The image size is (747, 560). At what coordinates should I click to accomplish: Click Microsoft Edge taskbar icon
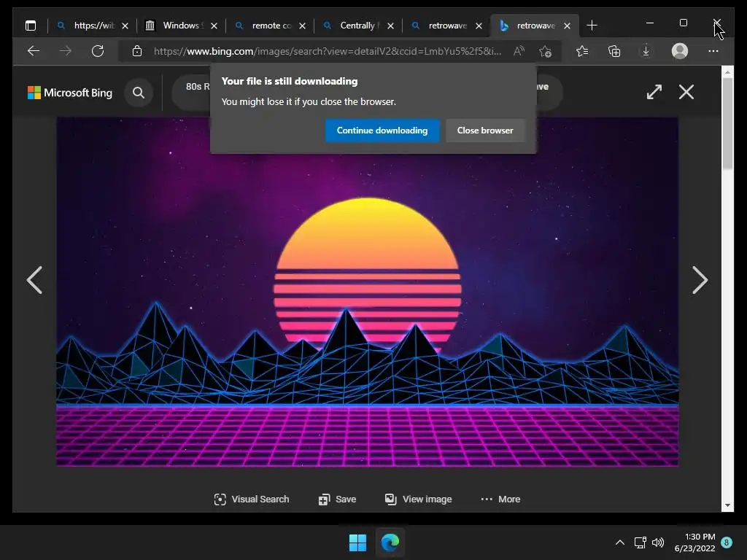390,542
